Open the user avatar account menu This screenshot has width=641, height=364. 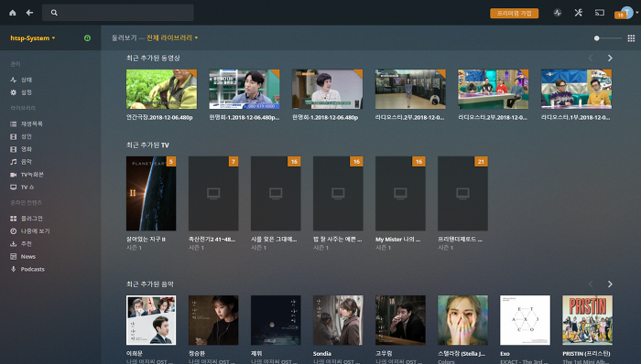point(628,12)
